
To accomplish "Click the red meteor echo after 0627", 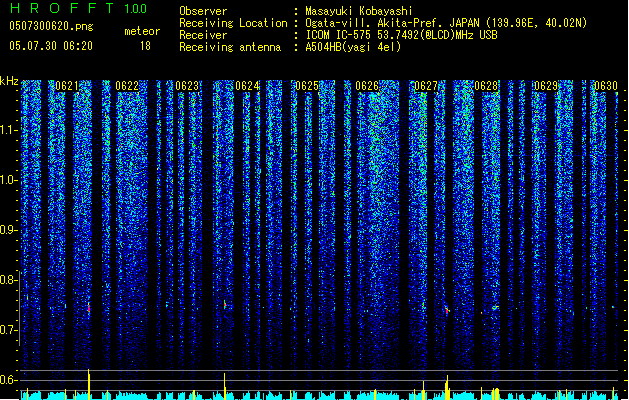I will (447, 310).
